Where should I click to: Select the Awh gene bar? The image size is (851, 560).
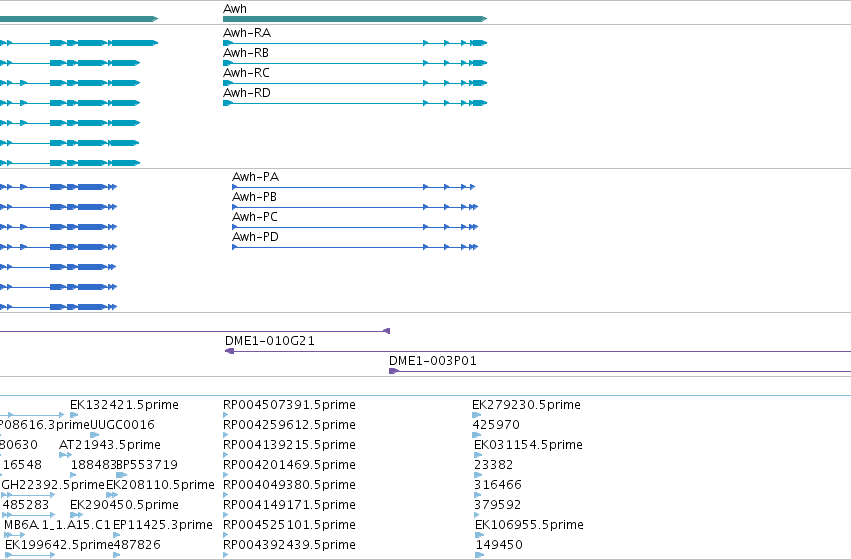pyautogui.click(x=355, y=19)
